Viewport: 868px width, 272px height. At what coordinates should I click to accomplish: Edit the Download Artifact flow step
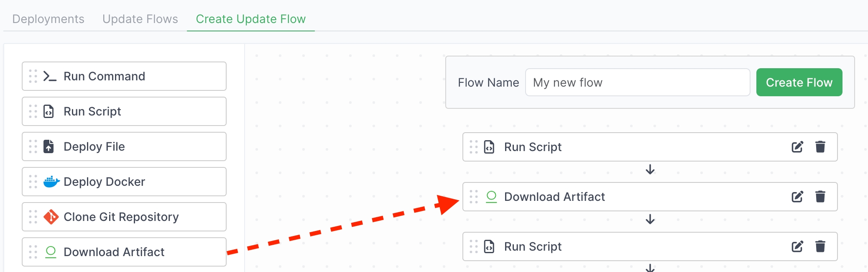[x=797, y=197]
